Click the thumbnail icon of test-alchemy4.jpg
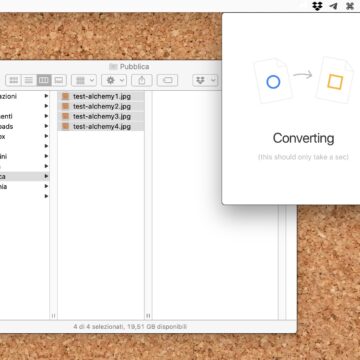The width and height of the screenshot is (360, 360). coord(66,126)
